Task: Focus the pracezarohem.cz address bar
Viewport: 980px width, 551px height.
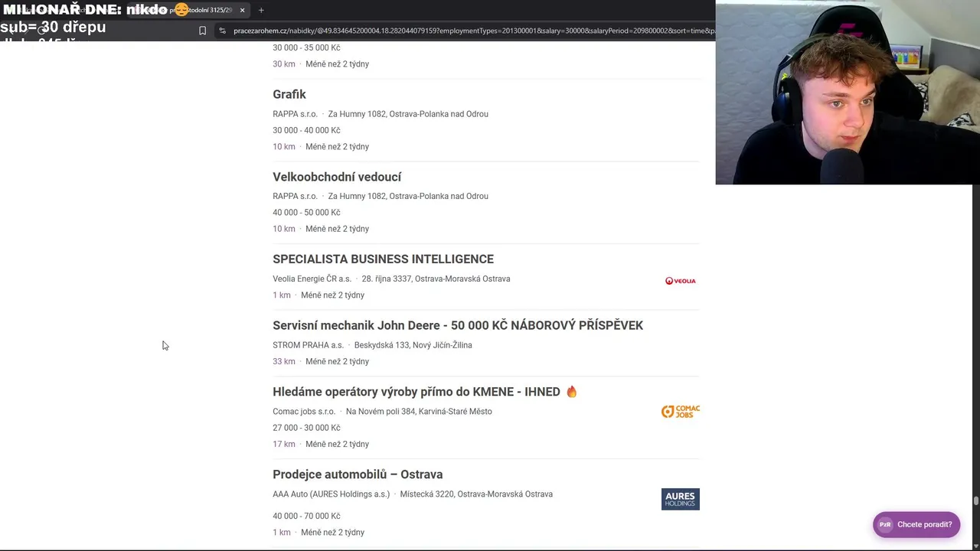Action: coord(473,31)
